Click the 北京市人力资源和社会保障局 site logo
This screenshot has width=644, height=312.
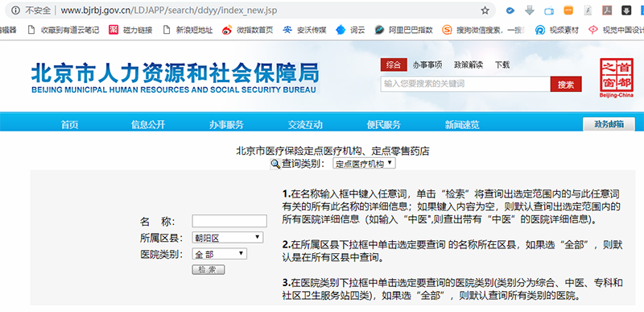pyautogui.click(x=175, y=77)
